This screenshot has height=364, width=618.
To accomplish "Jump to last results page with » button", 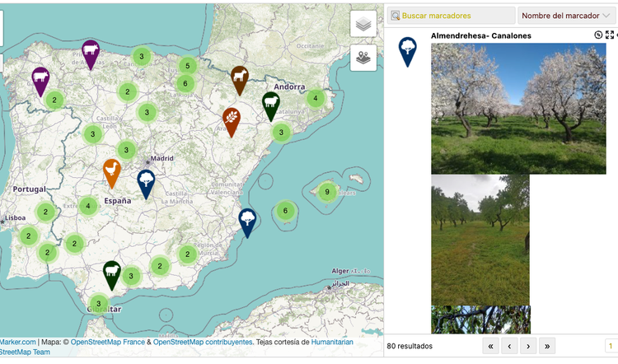I will tap(547, 346).
